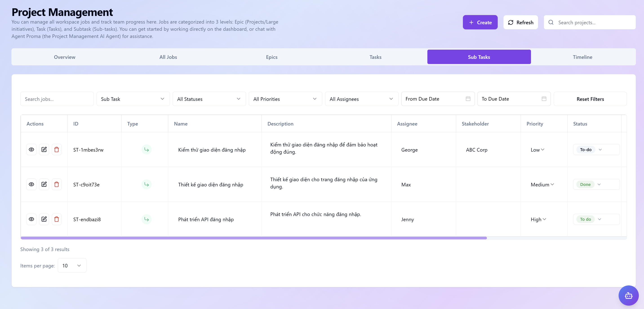View details of ST-1mbes3rw via eye icon
Image resolution: width=644 pixels, height=309 pixels.
(x=31, y=149)
